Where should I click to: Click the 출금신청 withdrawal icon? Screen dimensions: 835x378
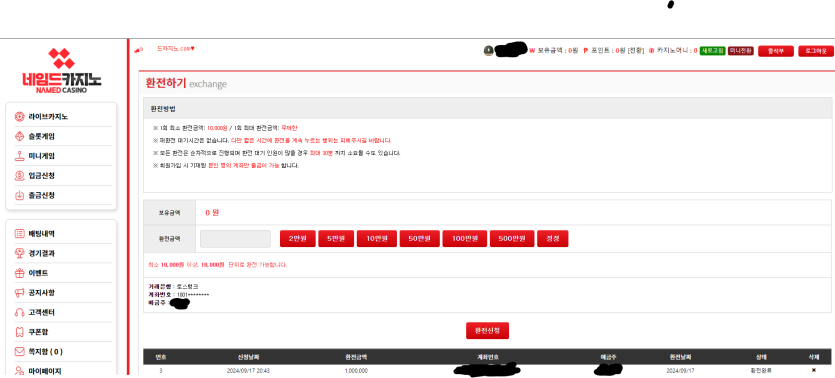(19, 195)
